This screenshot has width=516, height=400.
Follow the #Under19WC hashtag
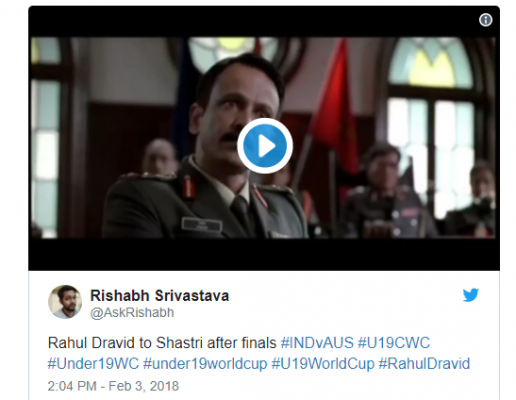[93, 363]
